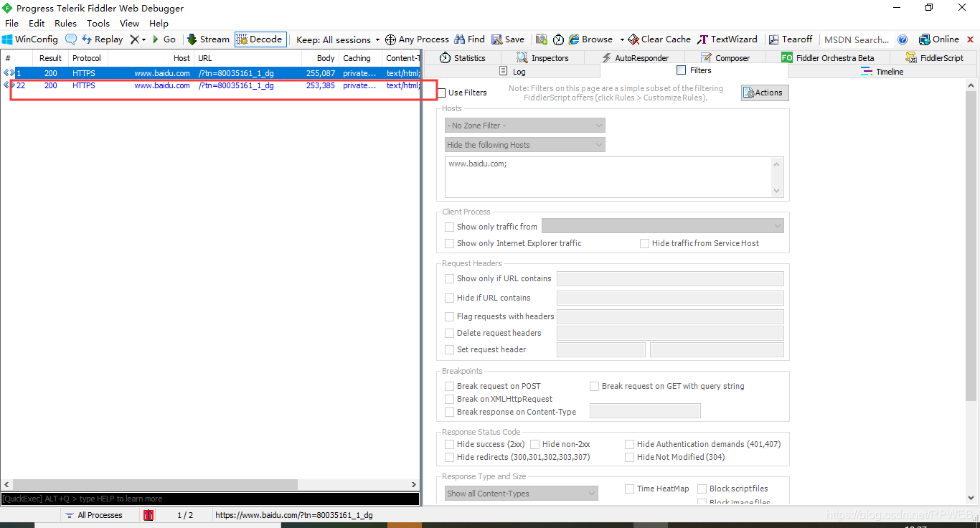Open the Rules menu
980x528 pixels.
click(65, 23)
